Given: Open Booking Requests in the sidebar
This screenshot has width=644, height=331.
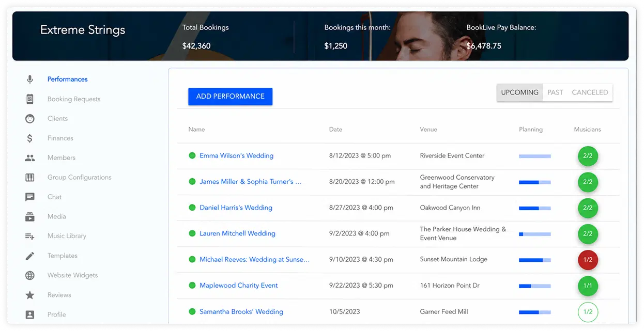Looking at the screenshot, I should pyautogui.click(x=74, y=99).
